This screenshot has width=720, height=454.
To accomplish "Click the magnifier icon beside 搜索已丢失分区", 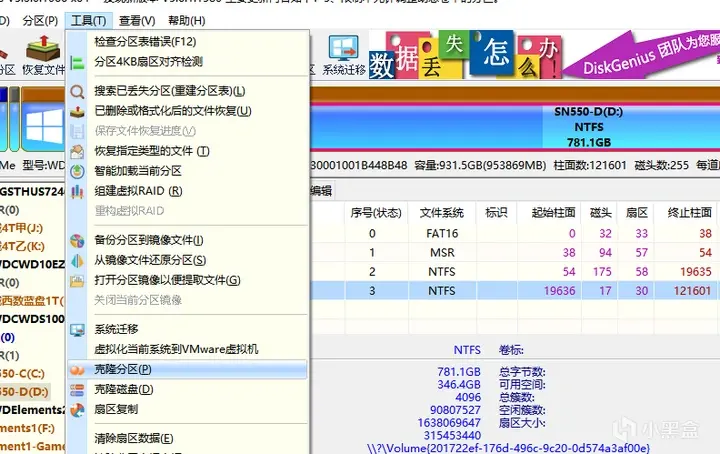I will [x=77, y=91].
